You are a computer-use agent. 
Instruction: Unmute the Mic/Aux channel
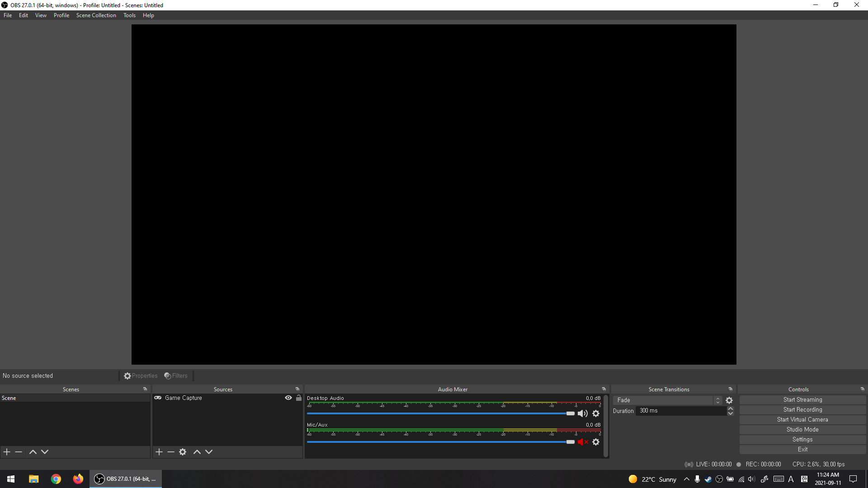point(583,442)
